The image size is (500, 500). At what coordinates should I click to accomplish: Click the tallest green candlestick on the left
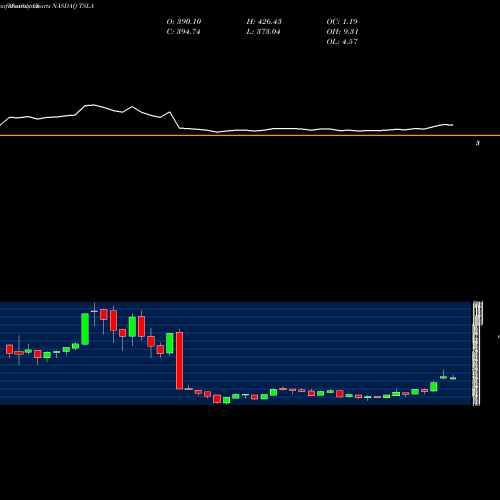85,329
